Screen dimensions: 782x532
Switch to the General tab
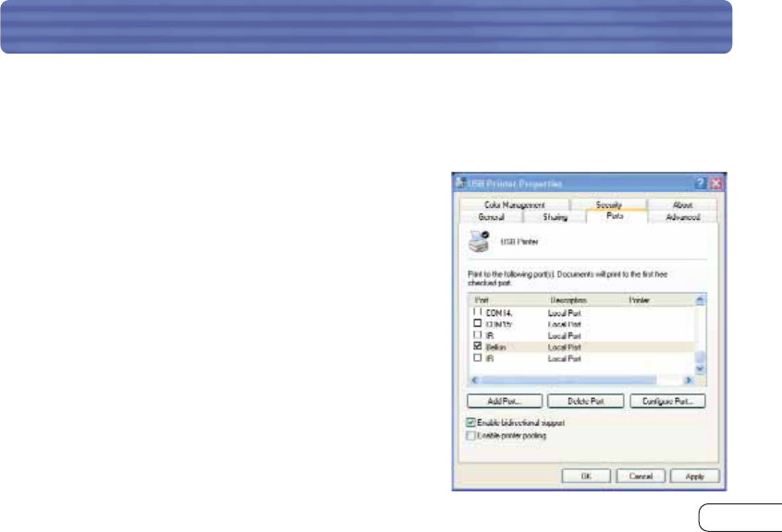click(x=491, y=217)
